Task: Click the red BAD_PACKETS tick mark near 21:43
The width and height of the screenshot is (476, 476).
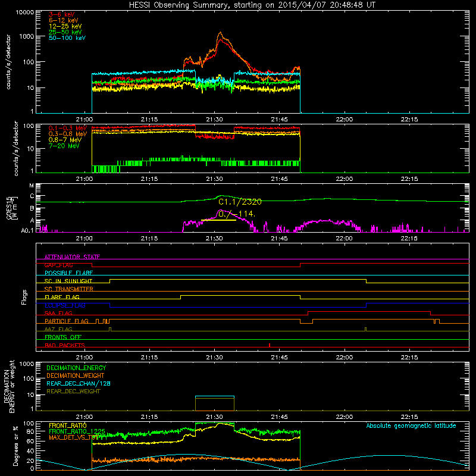Action: pos(270,345)
